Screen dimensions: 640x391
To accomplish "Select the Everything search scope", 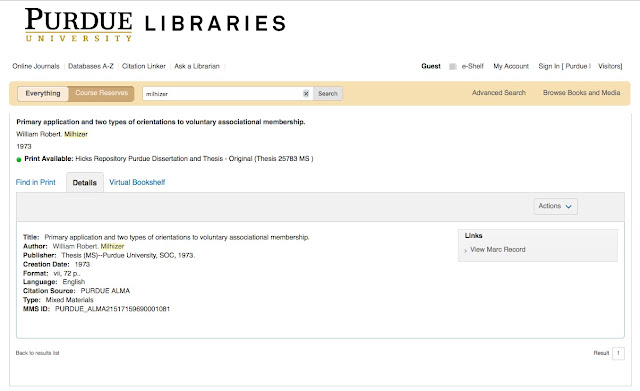I will pyautogui.click(x=43, y=93).
